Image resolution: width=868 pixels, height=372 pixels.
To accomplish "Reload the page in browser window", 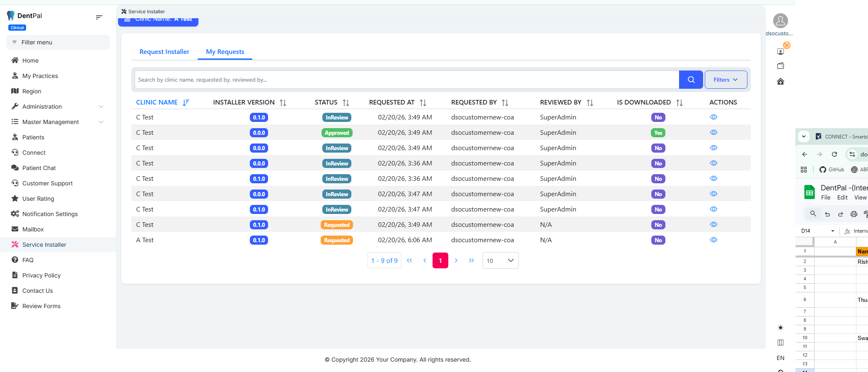I will point(834,154).
